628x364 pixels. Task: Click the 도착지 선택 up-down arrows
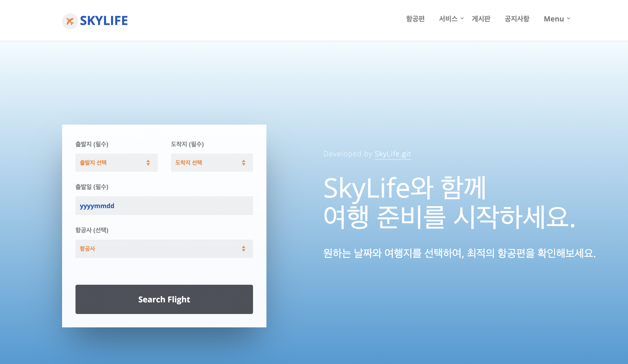pos(243,163)
